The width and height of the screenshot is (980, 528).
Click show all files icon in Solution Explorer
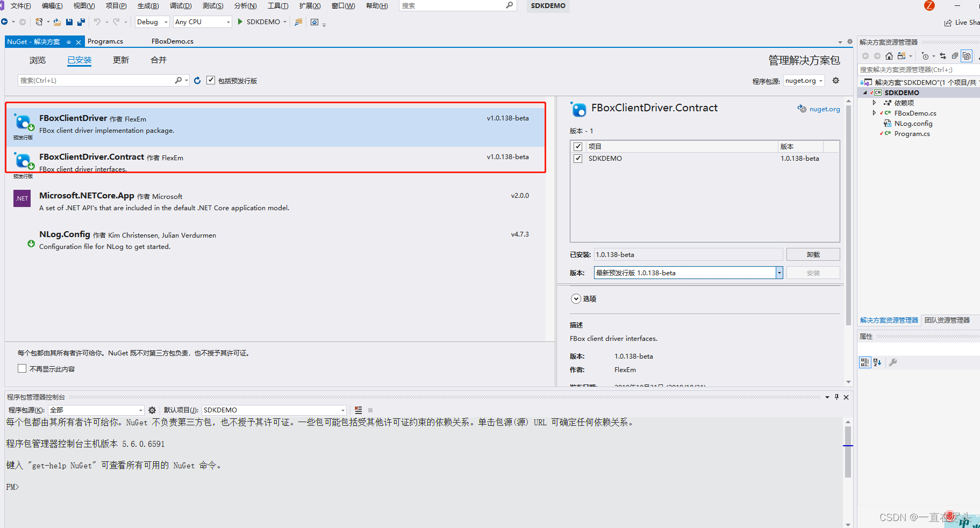pos(967,56)
